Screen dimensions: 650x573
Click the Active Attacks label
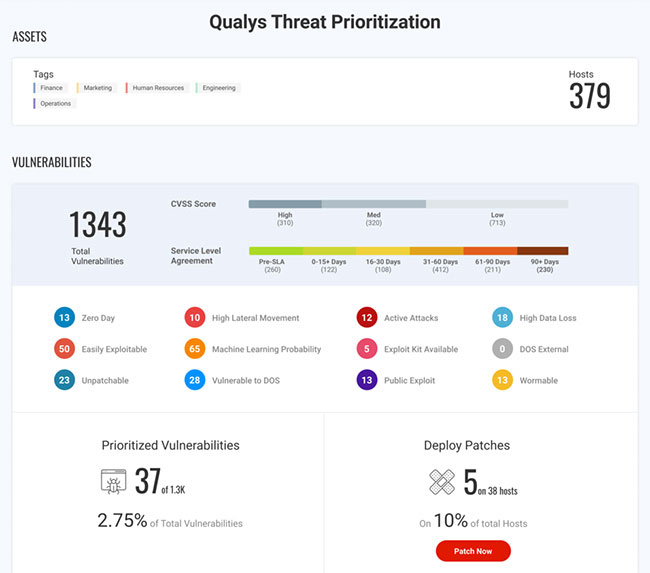point(411,318)
